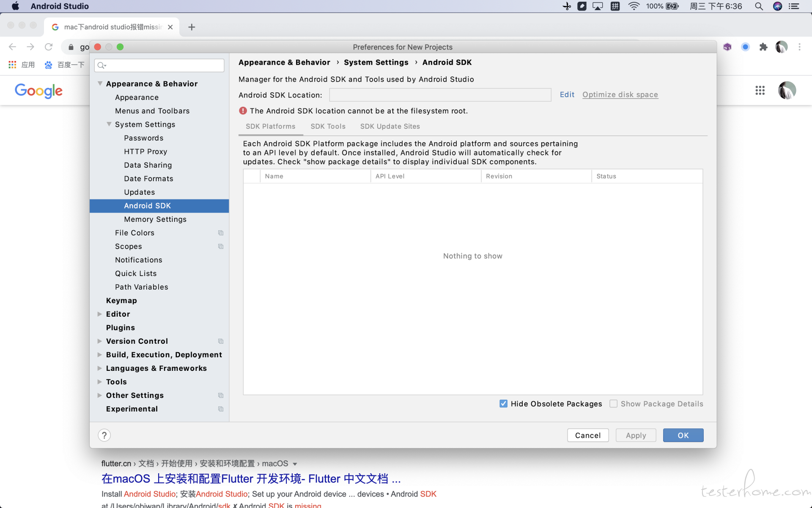Click the Experimental project-level icon
812x508 pixels.
coord(221,409)
